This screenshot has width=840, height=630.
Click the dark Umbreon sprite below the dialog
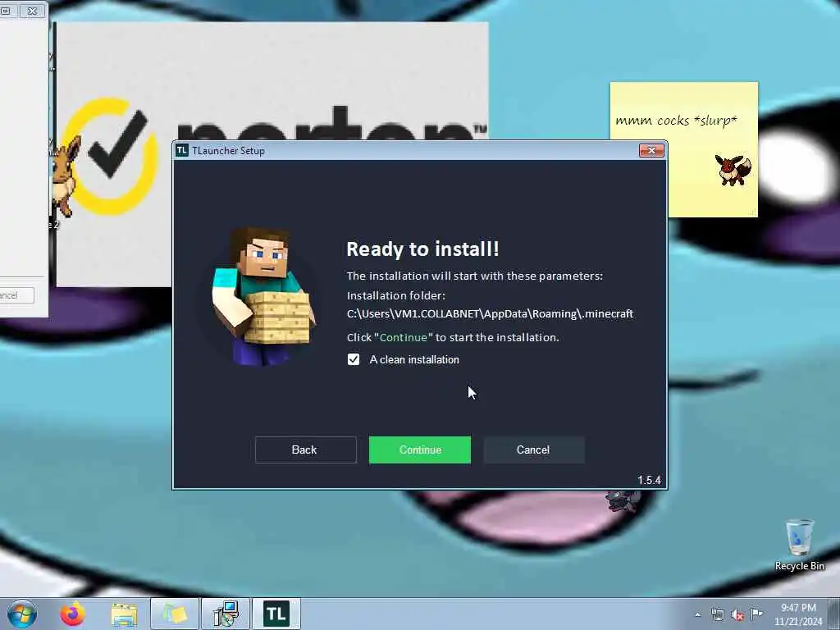click(x=623, y=501)
